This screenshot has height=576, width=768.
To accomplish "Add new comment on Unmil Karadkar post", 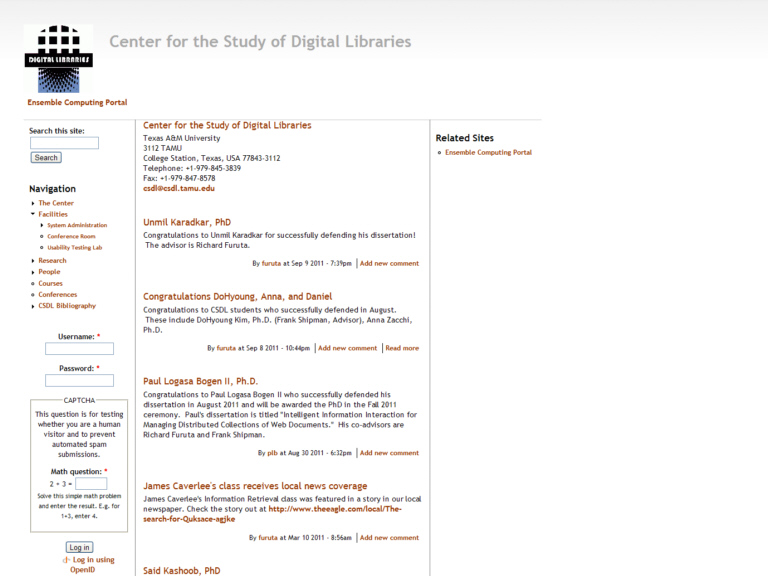I will click(x=389, y=264).
